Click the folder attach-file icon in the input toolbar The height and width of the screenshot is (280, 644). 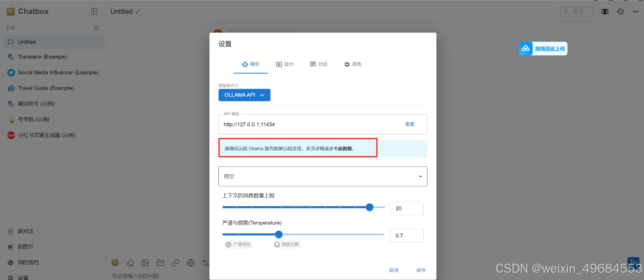pyautogui.click(x=160, y=263)
